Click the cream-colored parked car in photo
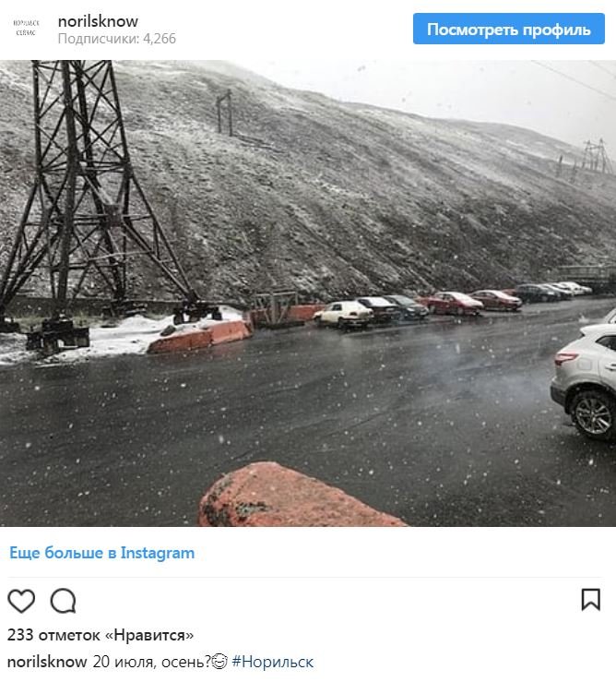 343,314
